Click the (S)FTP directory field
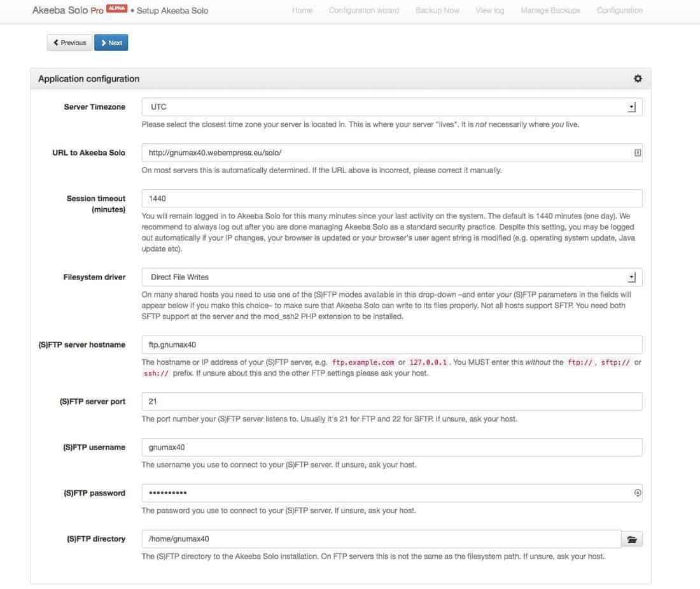The height and width of the screenshot is (589, 700). pyautogui.click(x=382, y=539)
